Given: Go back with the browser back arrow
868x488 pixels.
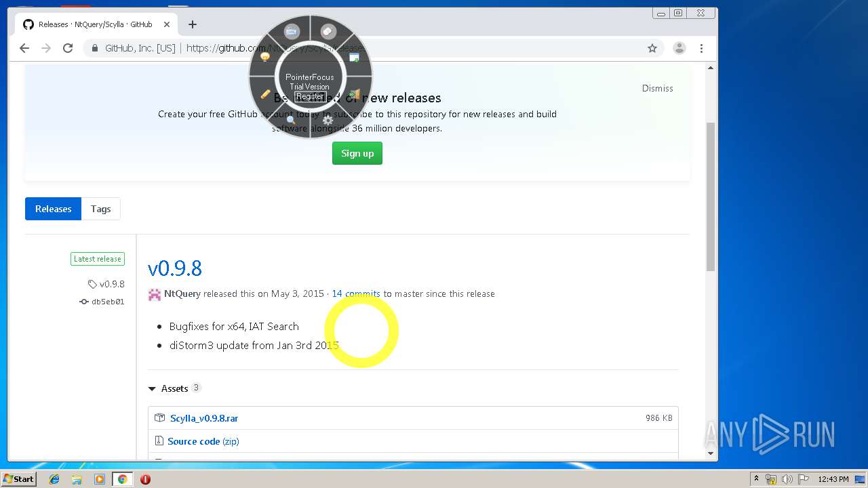Looking at the screenshot, I should (x=24, y=48).
